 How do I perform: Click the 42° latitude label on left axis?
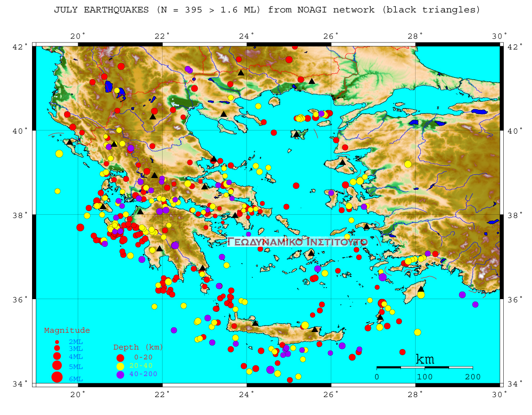[20, 47]
